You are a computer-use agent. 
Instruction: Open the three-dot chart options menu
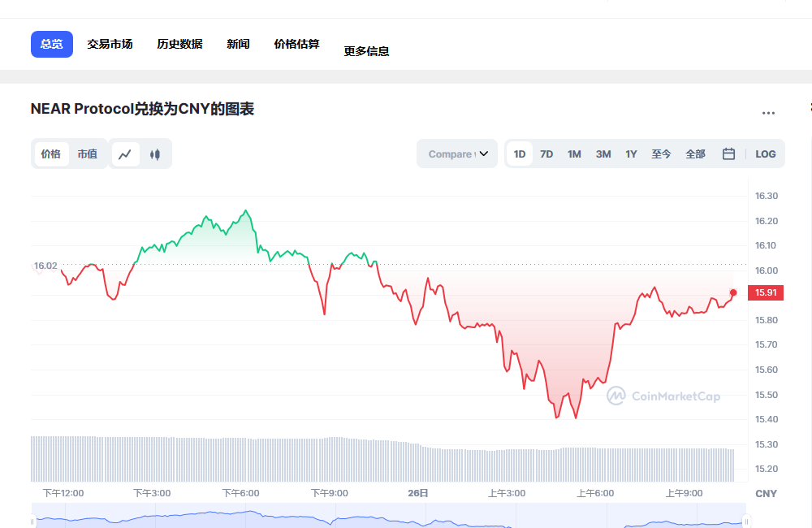tap(768, 113)
